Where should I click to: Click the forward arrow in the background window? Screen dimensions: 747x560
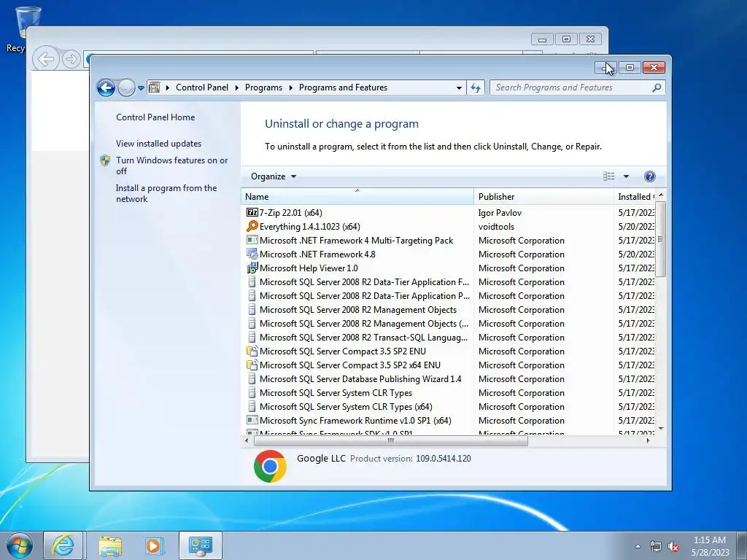(x=71, y=60)
